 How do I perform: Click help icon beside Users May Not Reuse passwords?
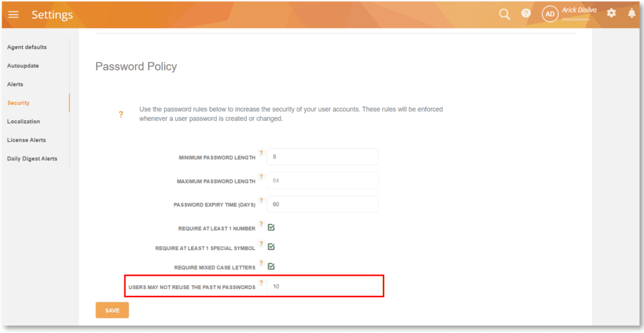[261, 283]
